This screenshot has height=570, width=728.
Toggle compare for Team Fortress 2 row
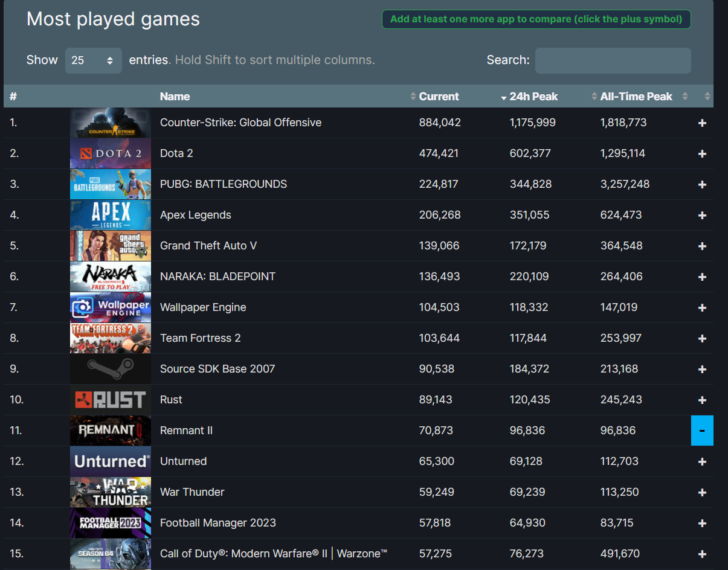(702, 339)
